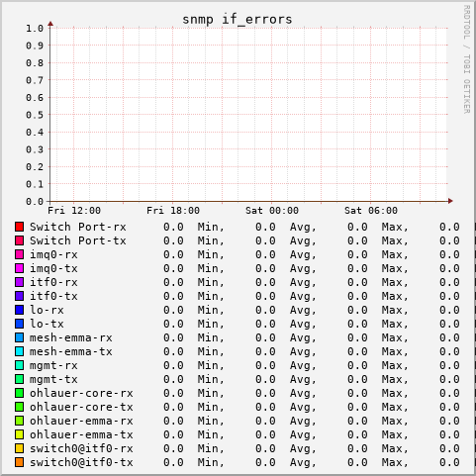476x476 pixels.
Task: Click the green ohlauer-core-rx swatch
Action: click(x=20, y=393)
